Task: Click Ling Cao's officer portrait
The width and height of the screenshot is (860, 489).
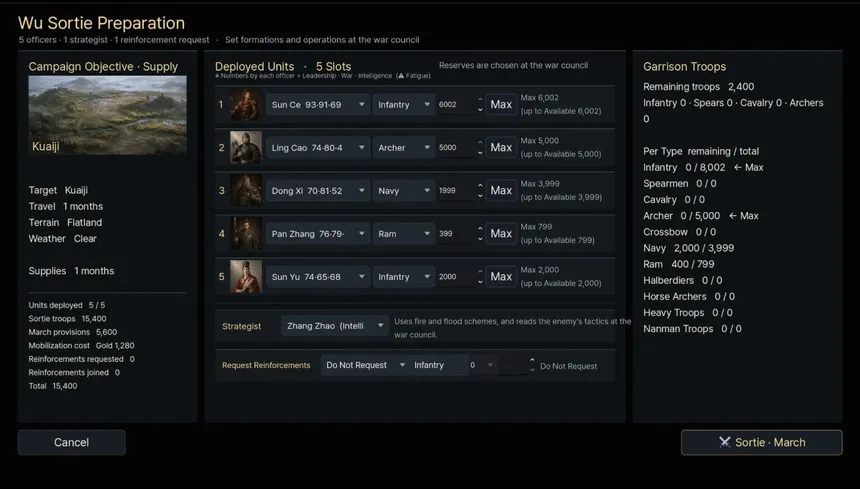Action: (x=245, y=147)
